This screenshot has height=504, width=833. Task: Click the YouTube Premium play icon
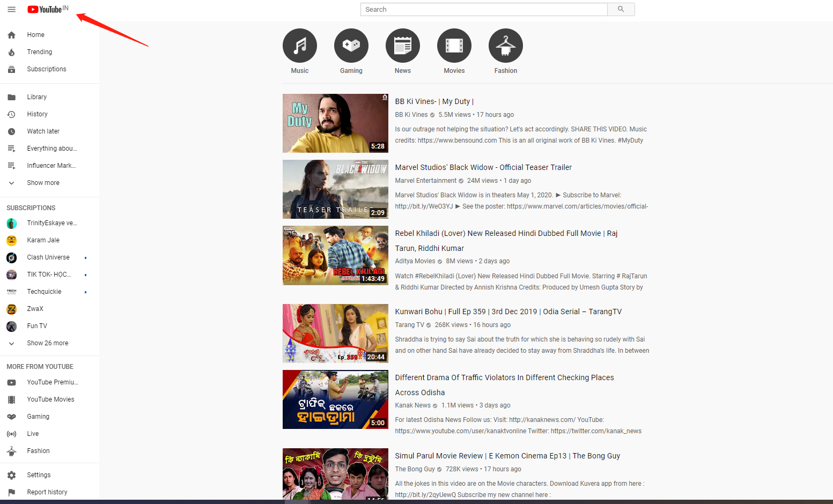click(11, 382)
